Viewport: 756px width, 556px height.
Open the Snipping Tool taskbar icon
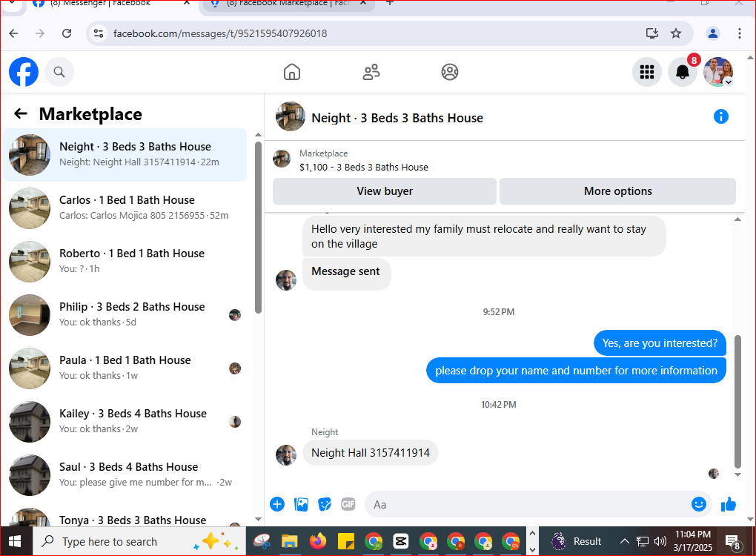pyautogui.click(x=262, y=541)
